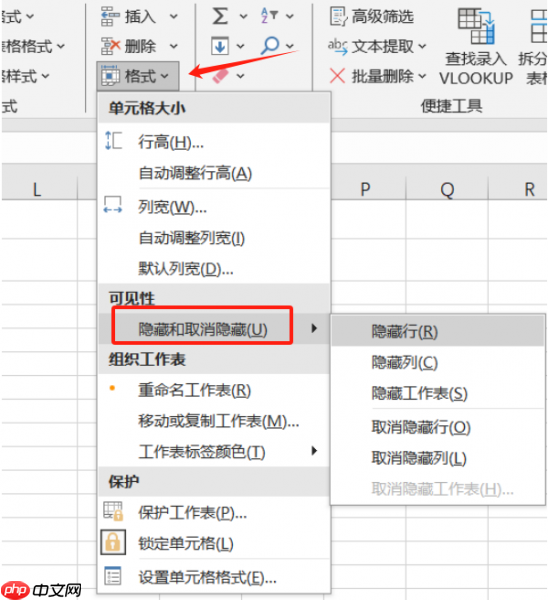
Task: Click the Lock Cell padlock icon
Action: point(113,542)
